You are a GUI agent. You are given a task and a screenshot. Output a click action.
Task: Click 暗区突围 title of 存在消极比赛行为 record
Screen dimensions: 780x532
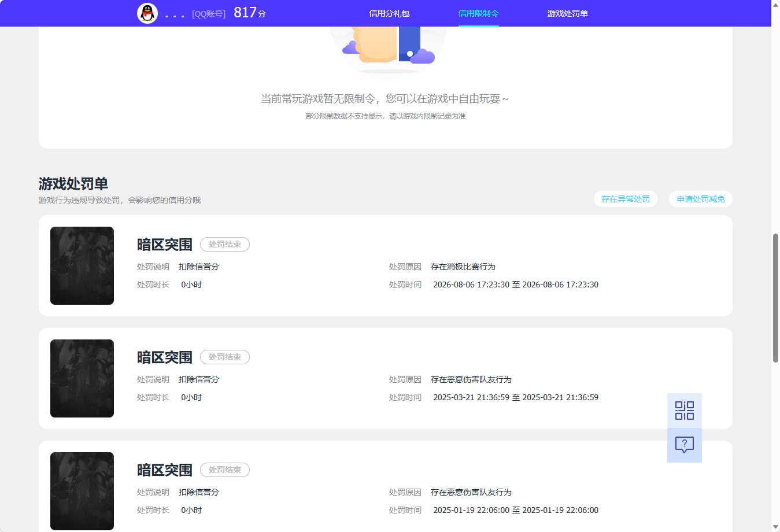point(165,245)
